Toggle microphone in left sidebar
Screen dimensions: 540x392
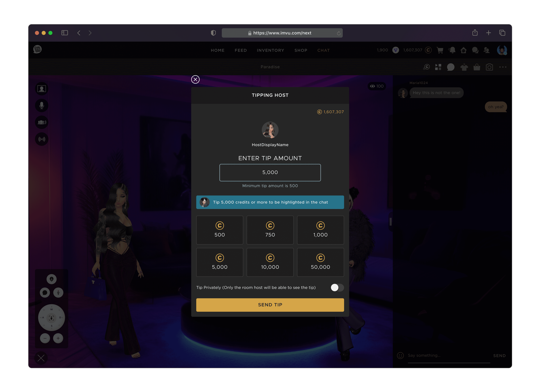point(42,105)
